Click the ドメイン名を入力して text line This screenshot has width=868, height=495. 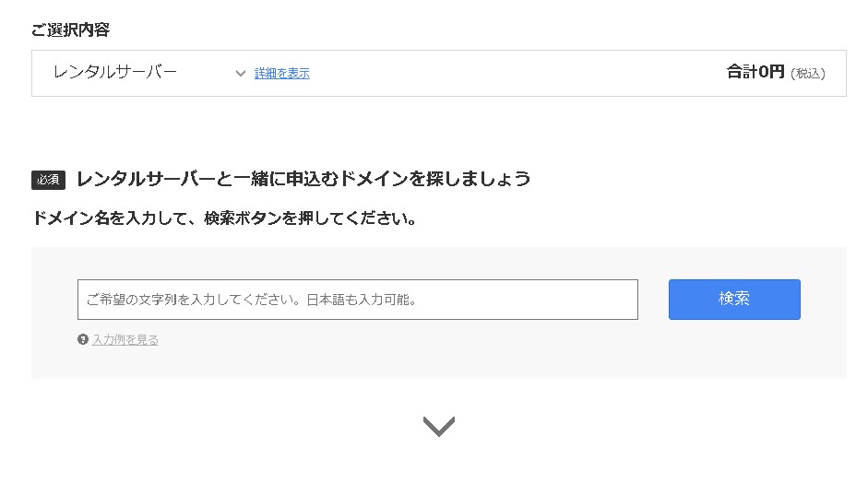tap(101, 219)
